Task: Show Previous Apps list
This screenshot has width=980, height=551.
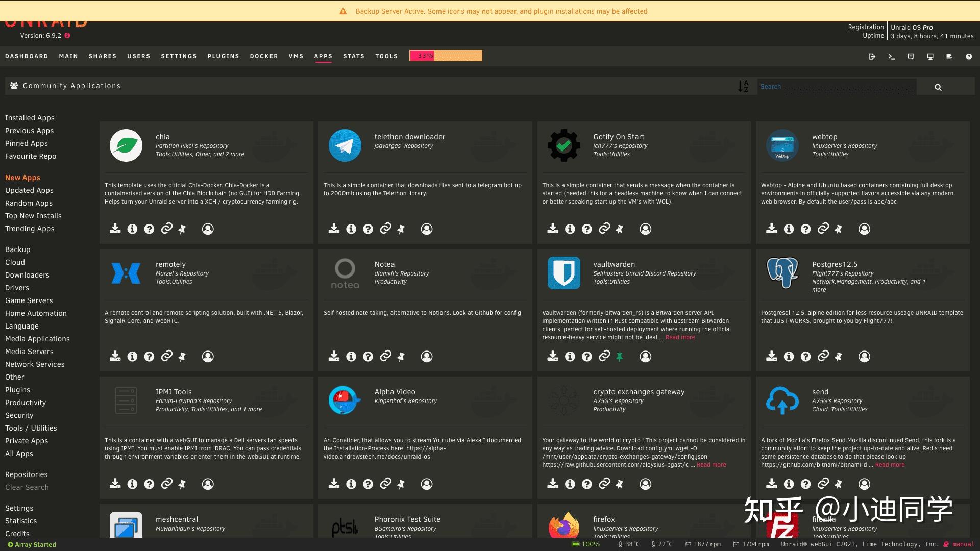Action: (29, 131)
